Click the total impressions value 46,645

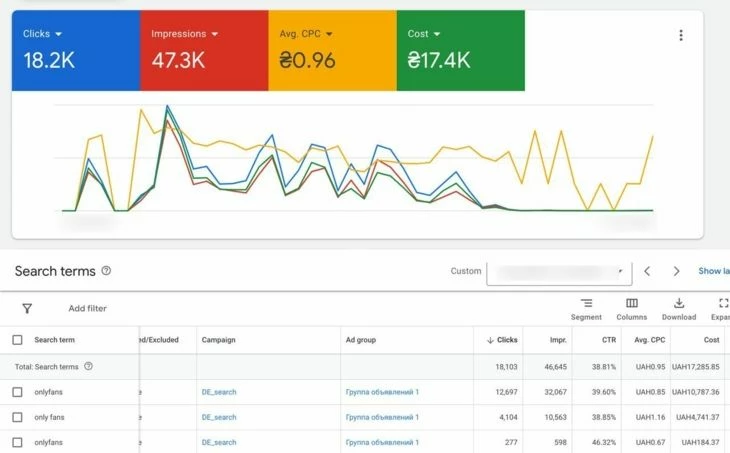(x=555, y=367)
